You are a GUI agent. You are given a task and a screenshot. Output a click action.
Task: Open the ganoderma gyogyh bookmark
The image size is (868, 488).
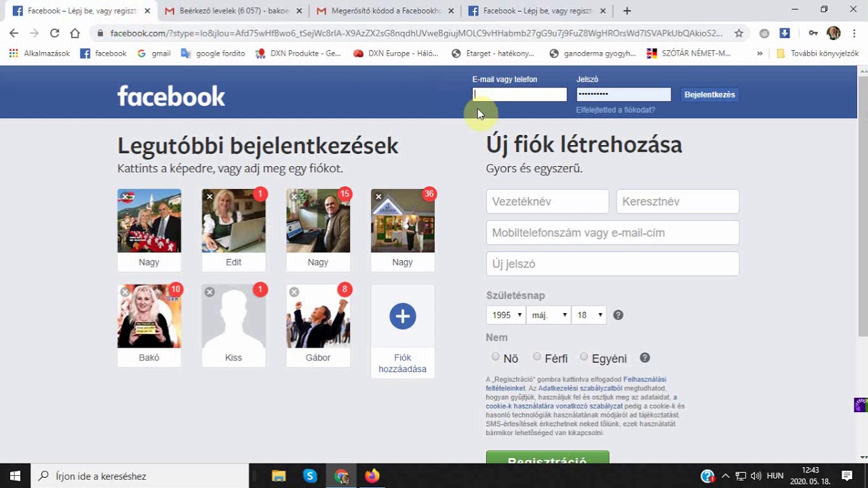coord(593,53)
